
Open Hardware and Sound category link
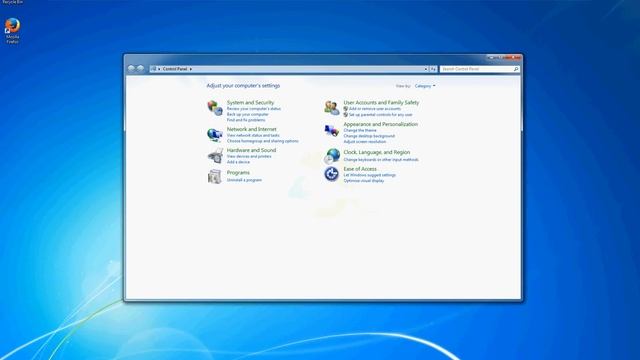coord(251,150)
